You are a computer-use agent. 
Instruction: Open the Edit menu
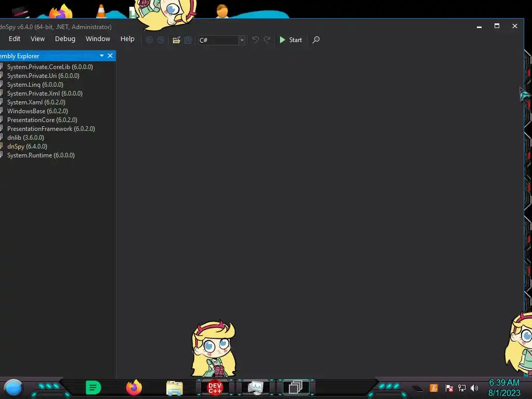click(15, 38)
